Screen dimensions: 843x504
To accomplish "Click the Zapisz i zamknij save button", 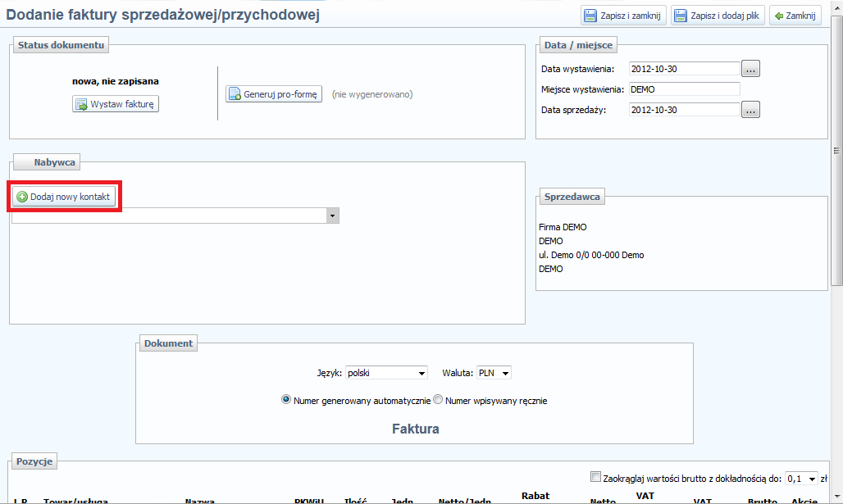I will [622, 16].
